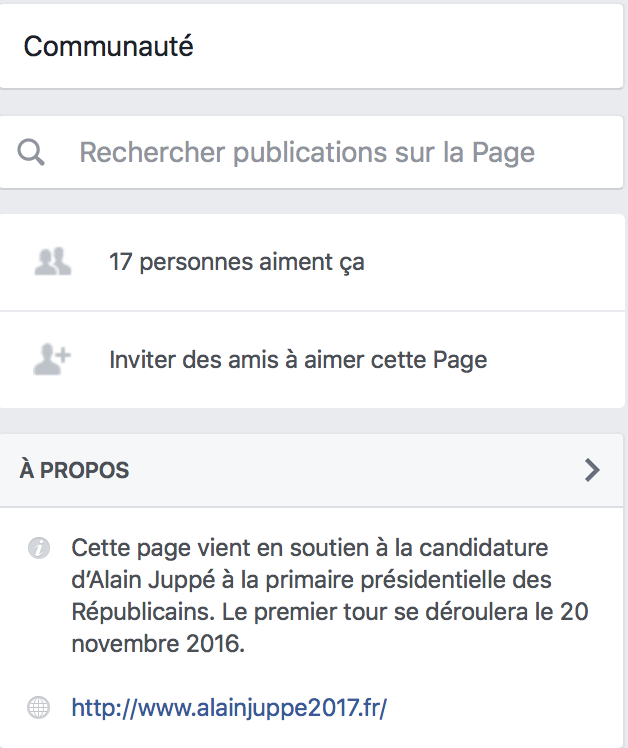
Task: Click the 'PROPOS' word in section title
Action: tap(84, 470)
